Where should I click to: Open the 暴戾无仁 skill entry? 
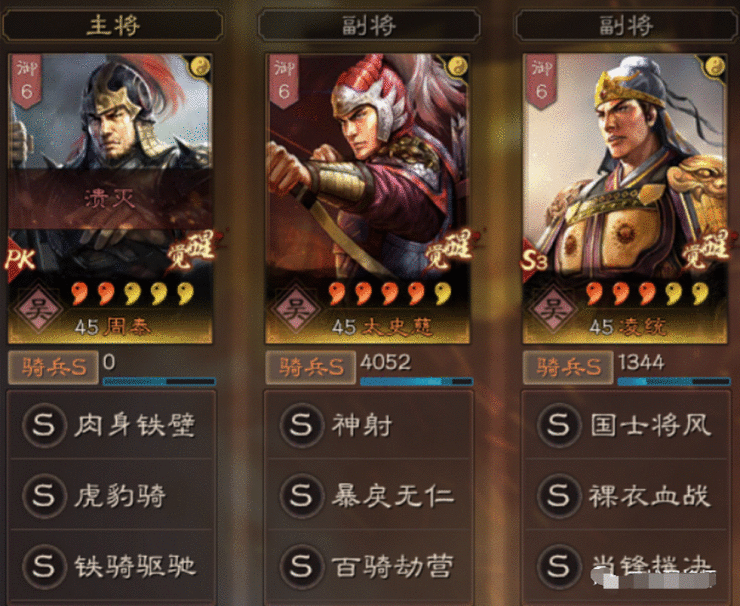point(369,495)
